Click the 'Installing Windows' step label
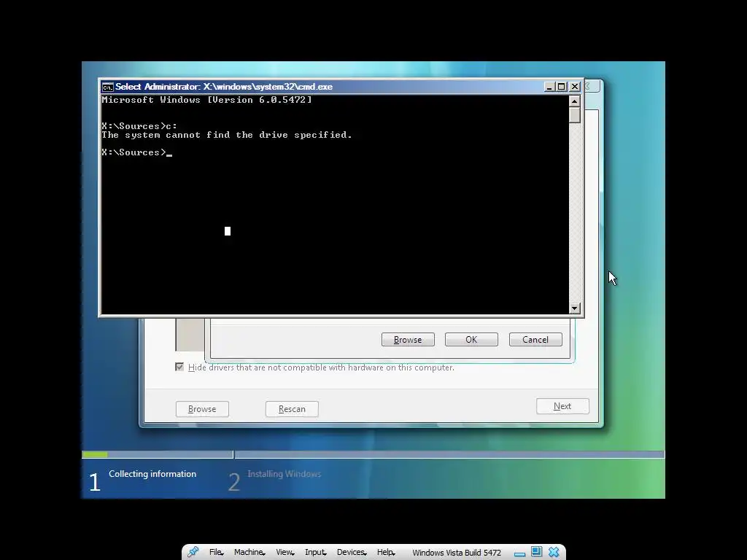747x560 pixels. pos(285,474)
